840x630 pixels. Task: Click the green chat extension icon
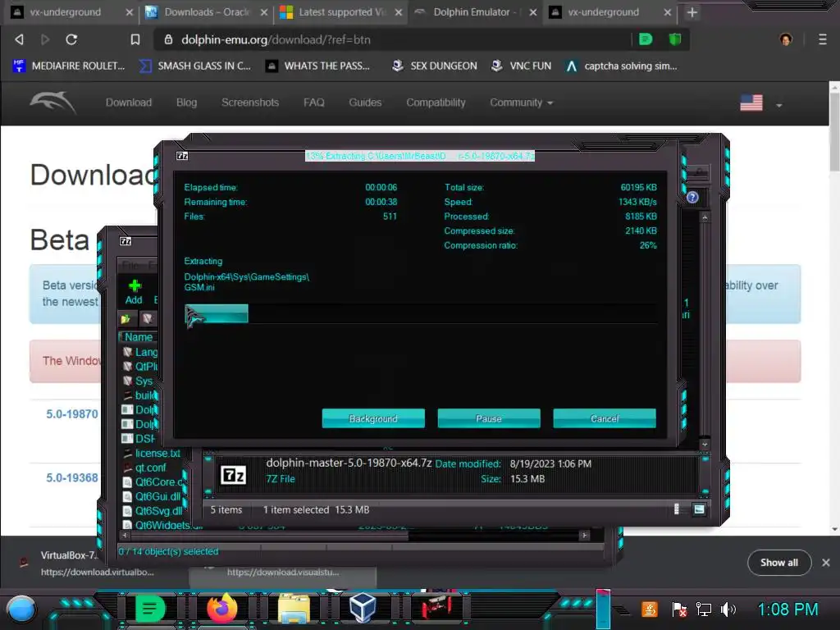tap(646, 39)
